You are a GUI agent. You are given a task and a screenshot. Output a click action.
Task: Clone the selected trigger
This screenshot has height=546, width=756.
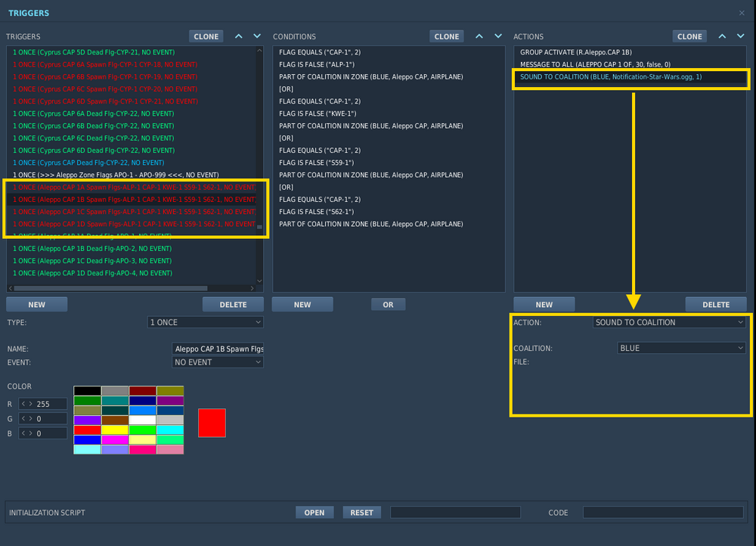pyautogui.click(x=206, y=36)
